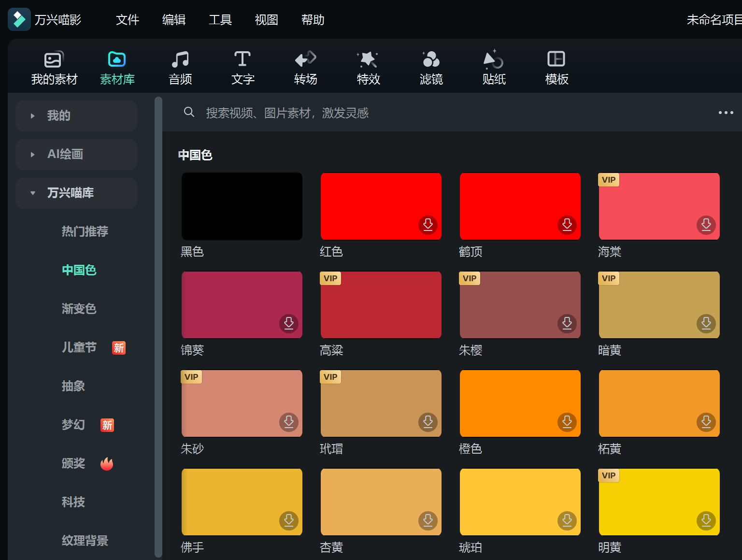Open the 转场 (Transitions) panel

(x=305, y=67)
